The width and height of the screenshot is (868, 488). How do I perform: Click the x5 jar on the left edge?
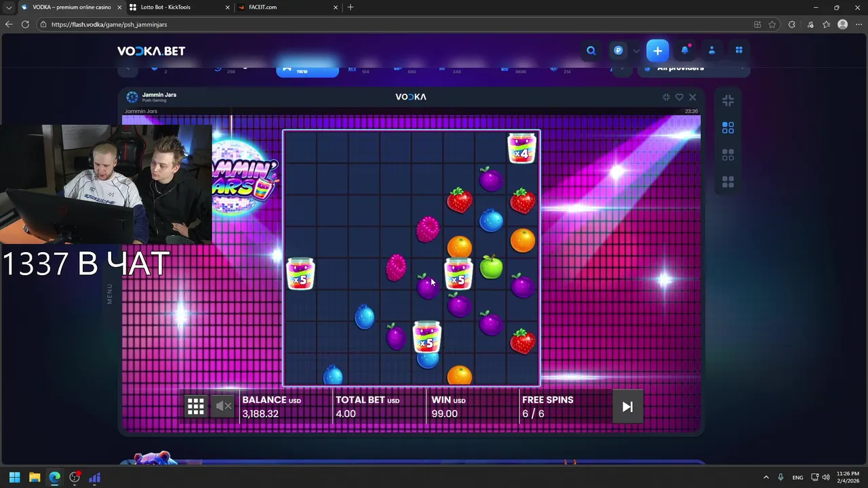300,274
